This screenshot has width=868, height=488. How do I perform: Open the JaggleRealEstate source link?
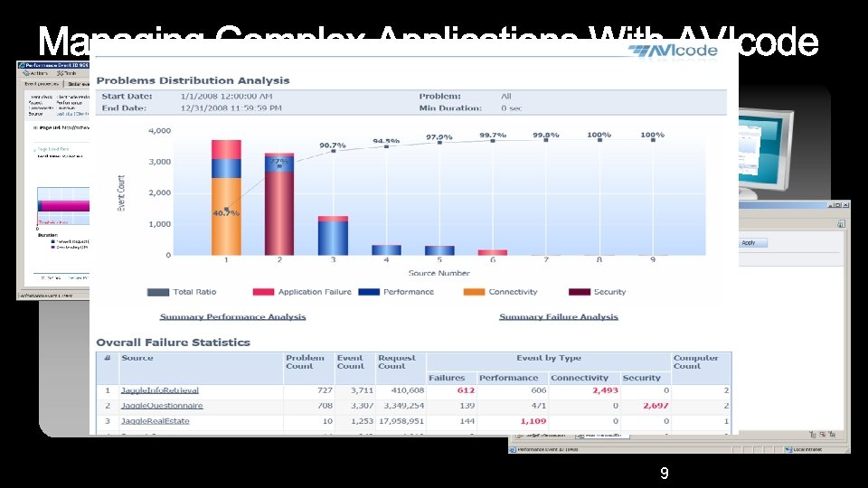pos(156,421)
